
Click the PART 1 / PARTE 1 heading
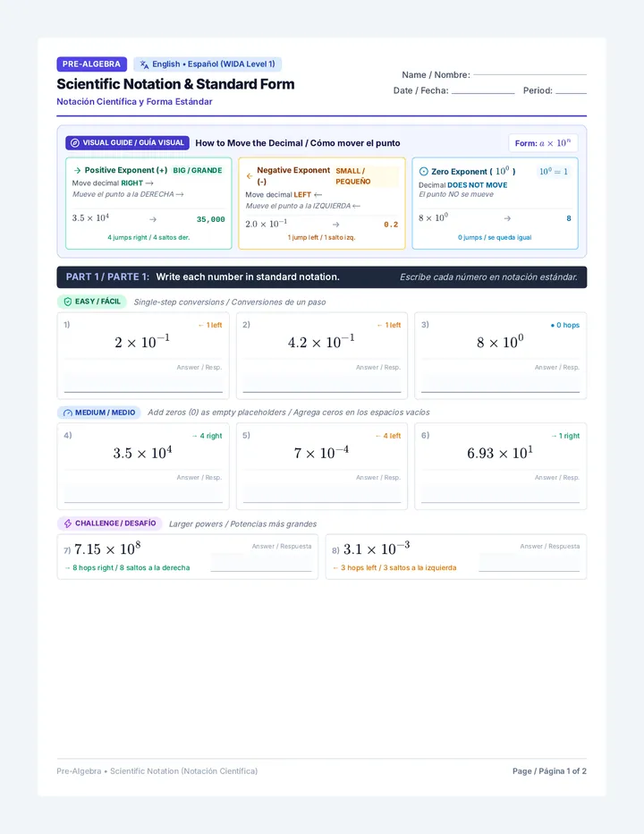pyautogui.click(x=107, y=277)
